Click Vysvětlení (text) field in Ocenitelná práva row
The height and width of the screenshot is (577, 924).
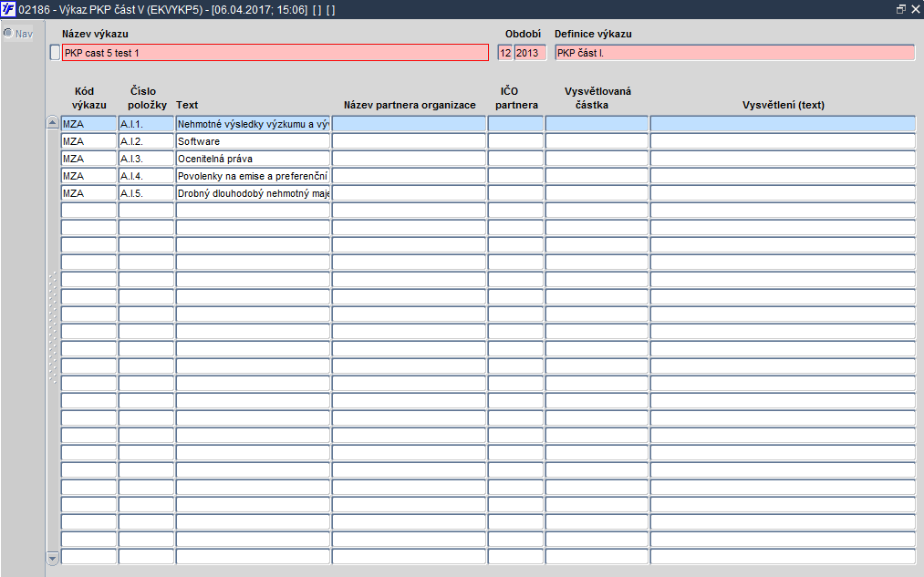(x=784, y=159)
